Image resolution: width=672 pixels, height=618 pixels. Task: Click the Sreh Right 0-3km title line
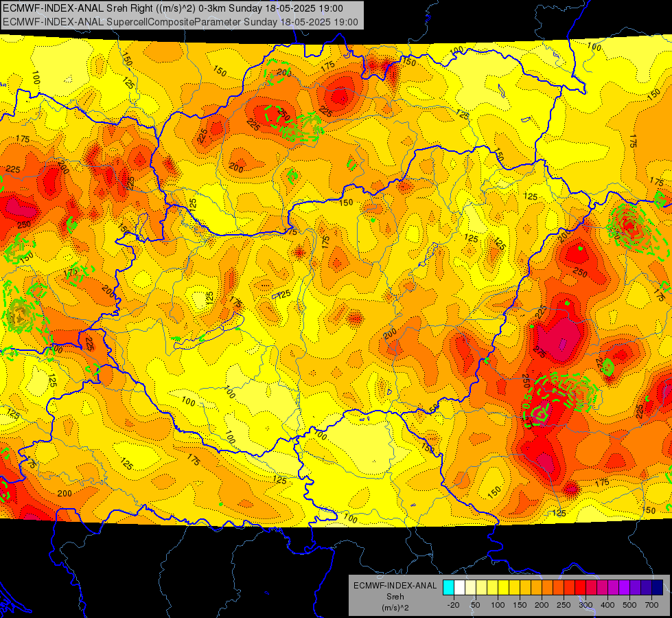[x=173, y=8]
